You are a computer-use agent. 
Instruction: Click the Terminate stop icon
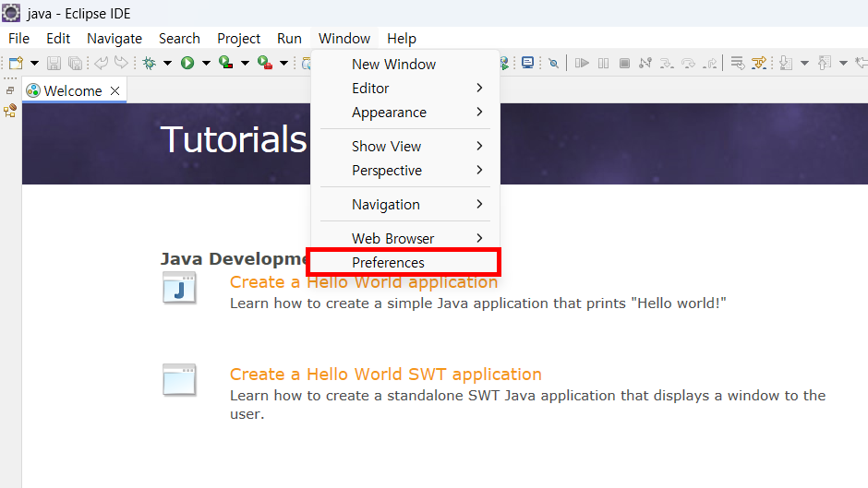[624, 63]
